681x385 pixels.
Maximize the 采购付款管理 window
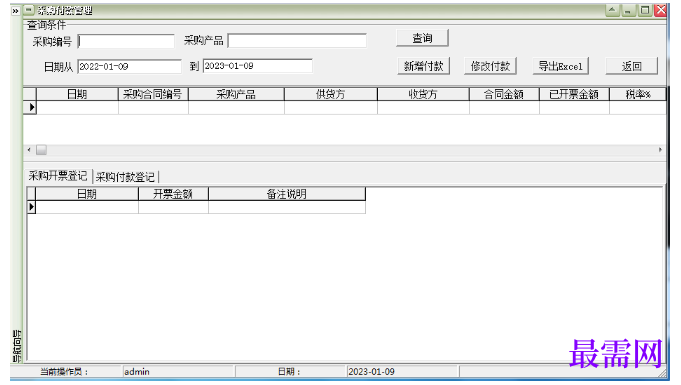(645, 10)
